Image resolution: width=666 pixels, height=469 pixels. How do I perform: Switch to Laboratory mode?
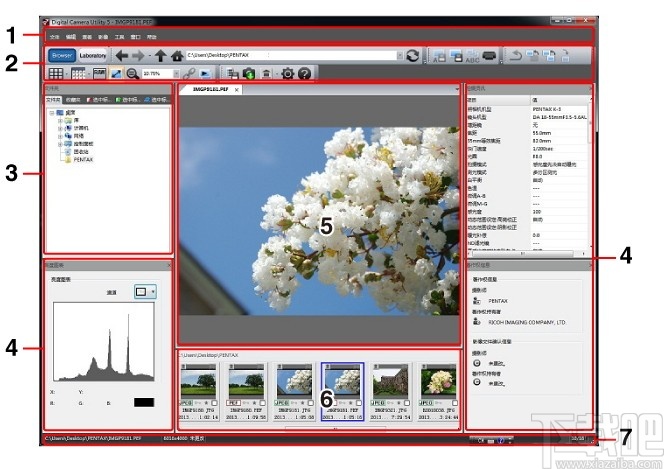point(93,55)
